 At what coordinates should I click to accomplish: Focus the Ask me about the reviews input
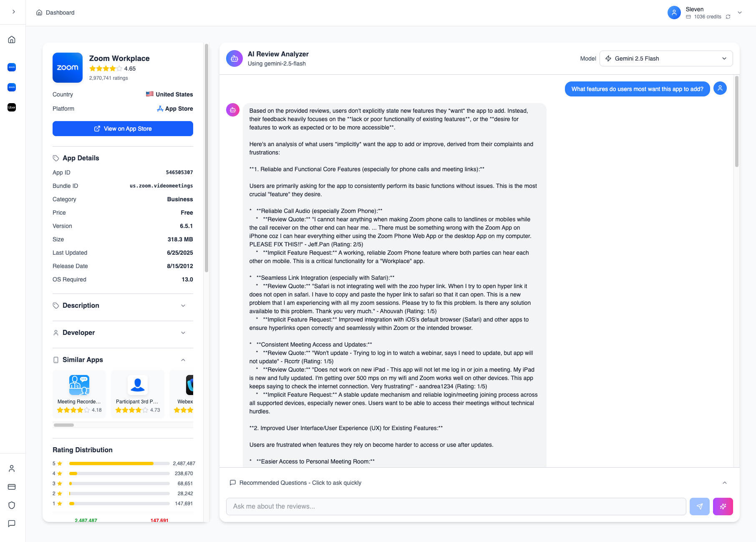456,507
